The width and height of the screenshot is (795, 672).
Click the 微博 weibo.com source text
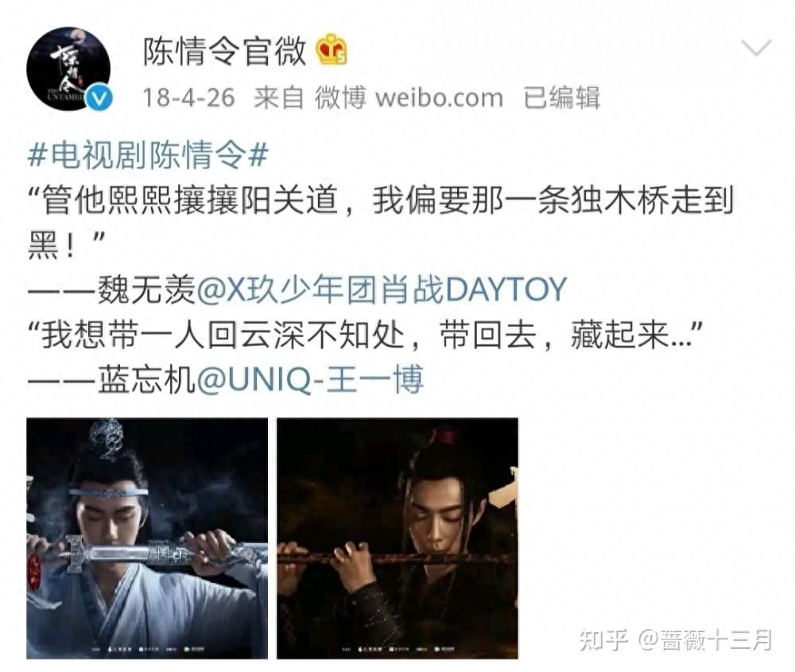[x=409, y=97]
